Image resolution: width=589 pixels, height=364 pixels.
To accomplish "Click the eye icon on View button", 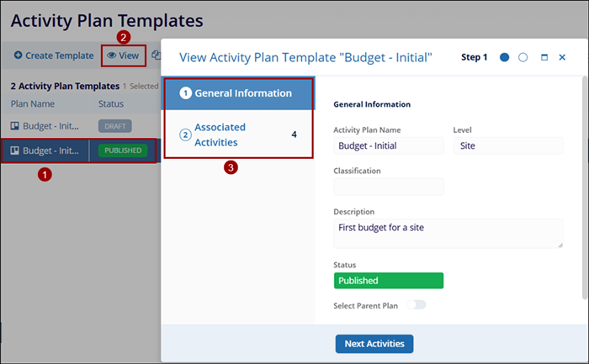I will coord(111,56).
